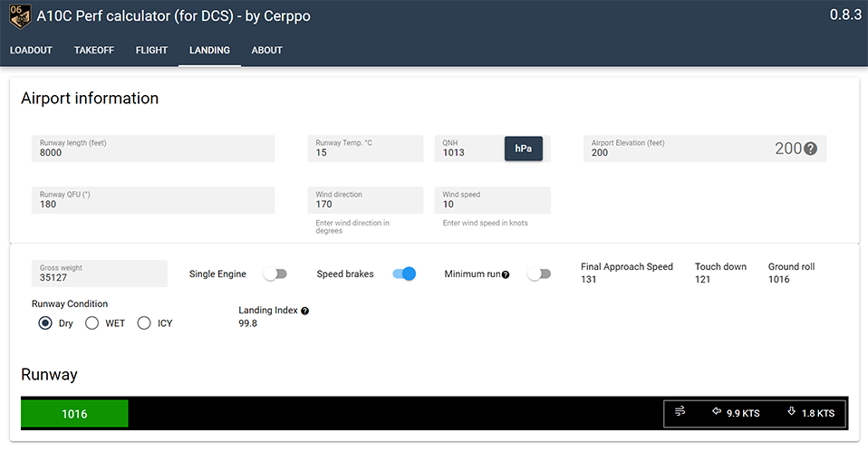
Task: Select the LANDING tab
Action: 209,51
